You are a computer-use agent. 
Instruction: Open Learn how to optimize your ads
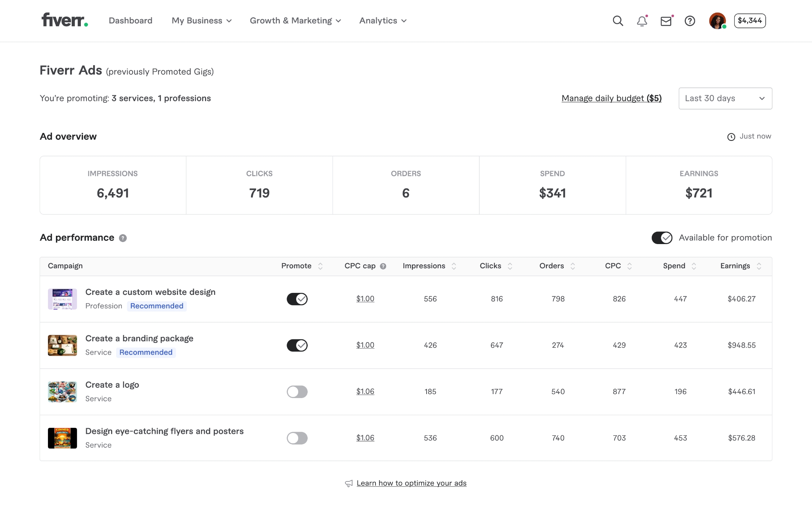pos(411,483)
